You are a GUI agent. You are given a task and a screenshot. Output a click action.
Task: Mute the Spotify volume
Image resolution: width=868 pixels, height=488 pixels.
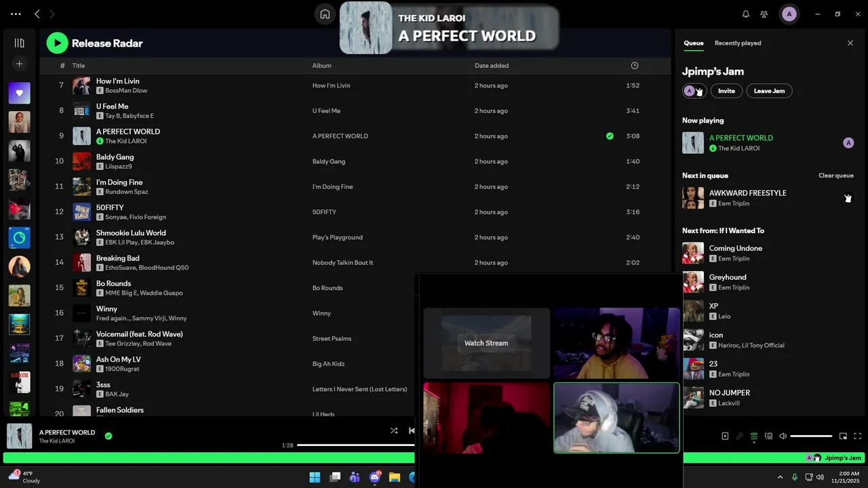point(783,436)
